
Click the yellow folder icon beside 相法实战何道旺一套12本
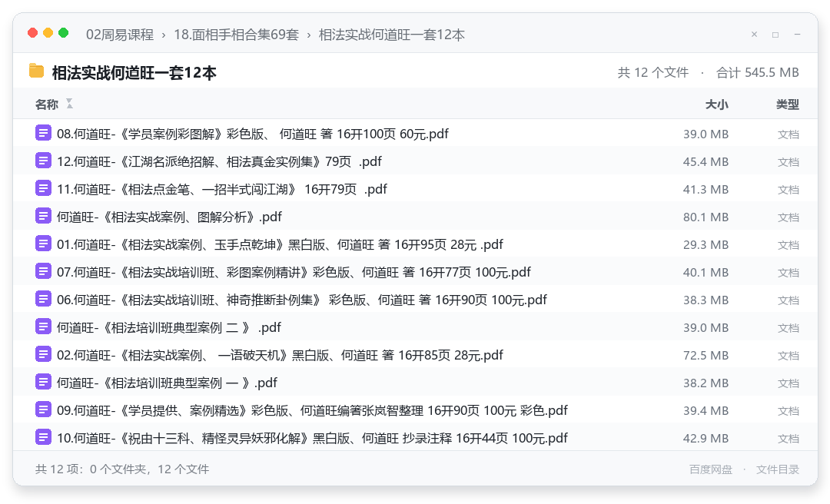point(37,71)
